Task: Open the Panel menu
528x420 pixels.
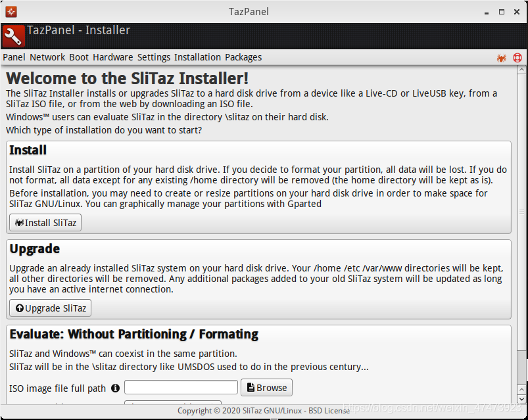Action: [14, 57]
